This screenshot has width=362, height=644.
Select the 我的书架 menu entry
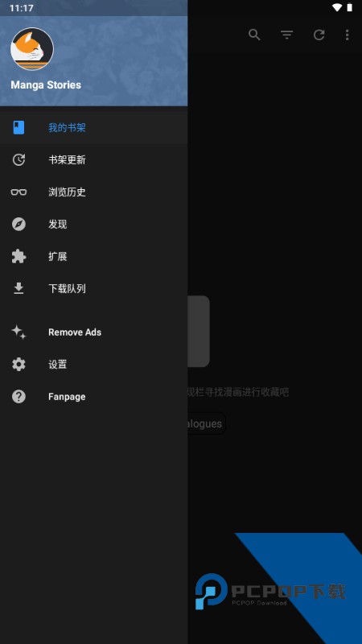click(x=93, y=128)
